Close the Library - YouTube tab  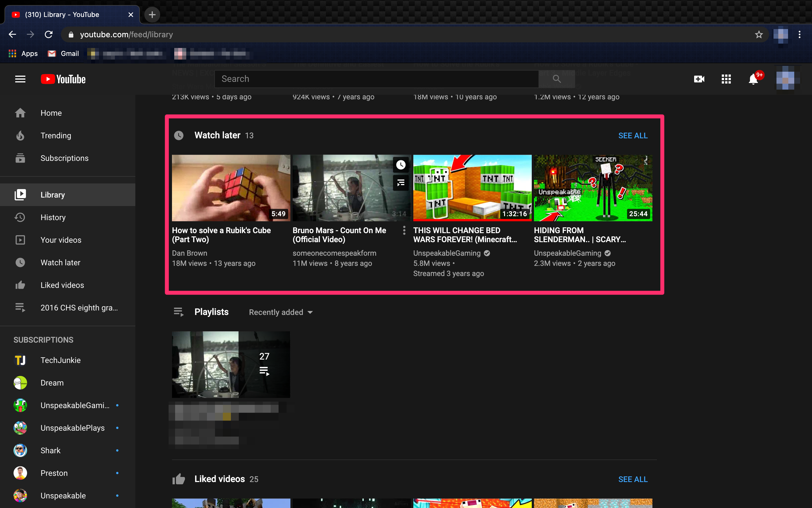[x=131, y=14]
